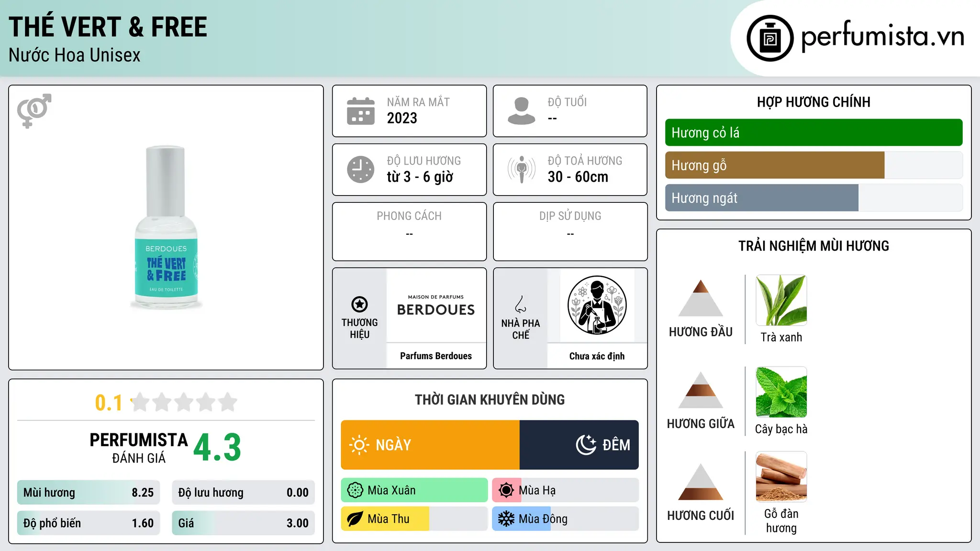Click the THÉ VERT & FREE title
The height and width of the screenshot is (551, 980).
108,27
